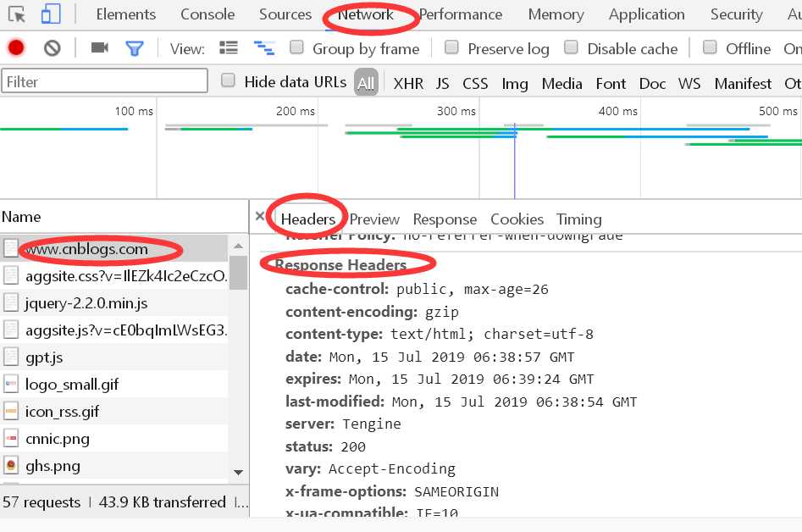Click the cache-control header name

click(x=337, y=289)
